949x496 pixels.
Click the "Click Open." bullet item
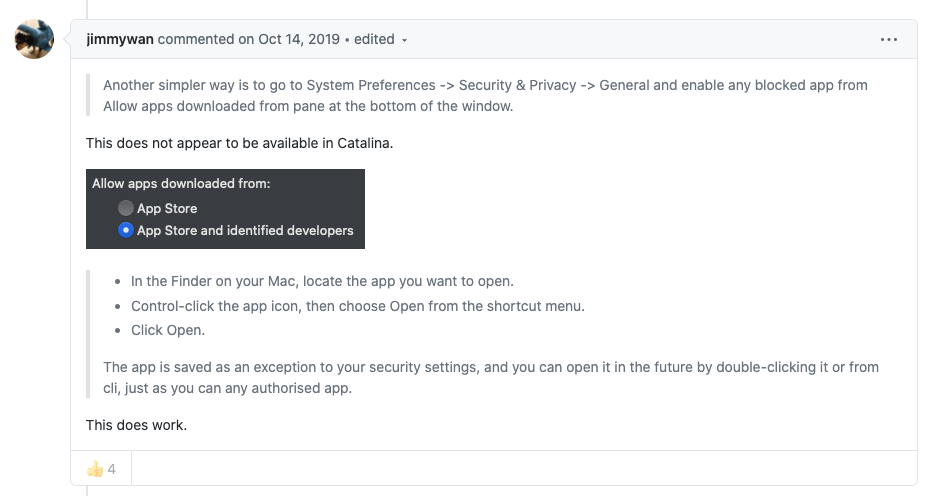pyautogui.click(x=167, y=329)
